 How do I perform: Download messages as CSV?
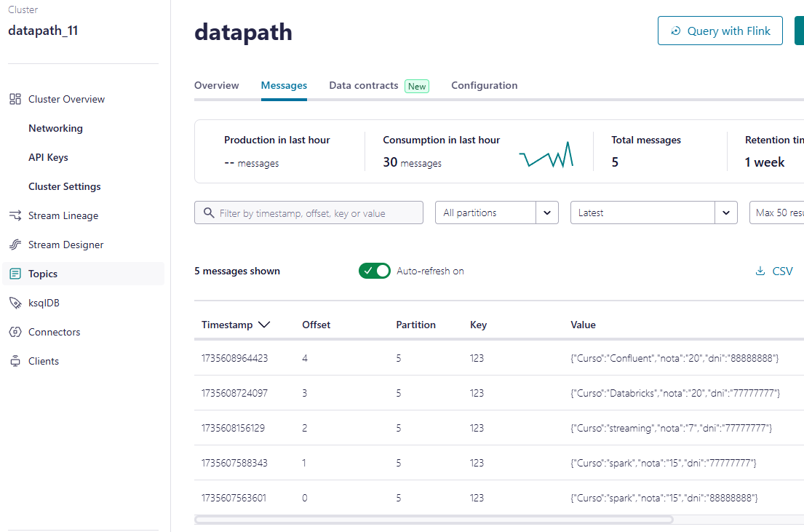[x=774, y=271]
